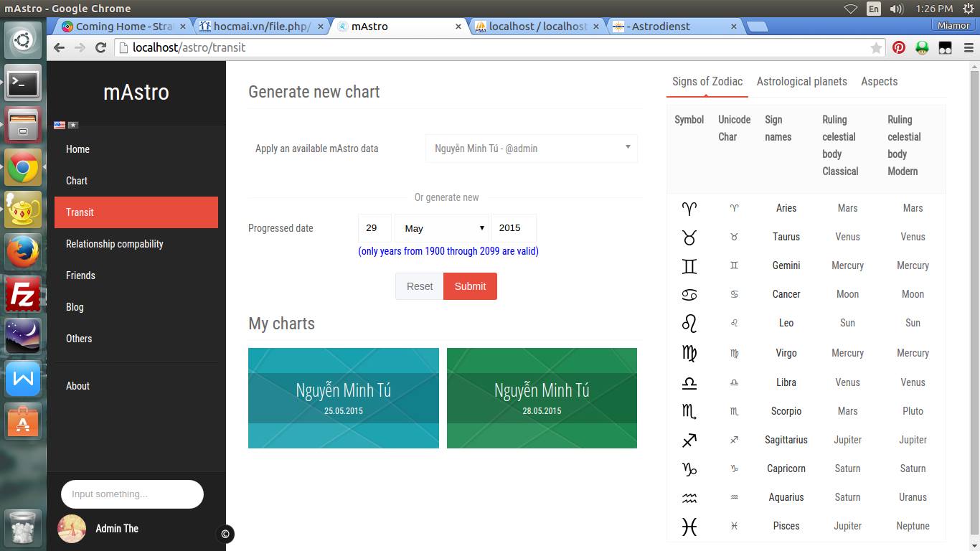Viewport: 980px width, 551px height.
Task: Bookmark page with the star icon
Action: (876, 47)
